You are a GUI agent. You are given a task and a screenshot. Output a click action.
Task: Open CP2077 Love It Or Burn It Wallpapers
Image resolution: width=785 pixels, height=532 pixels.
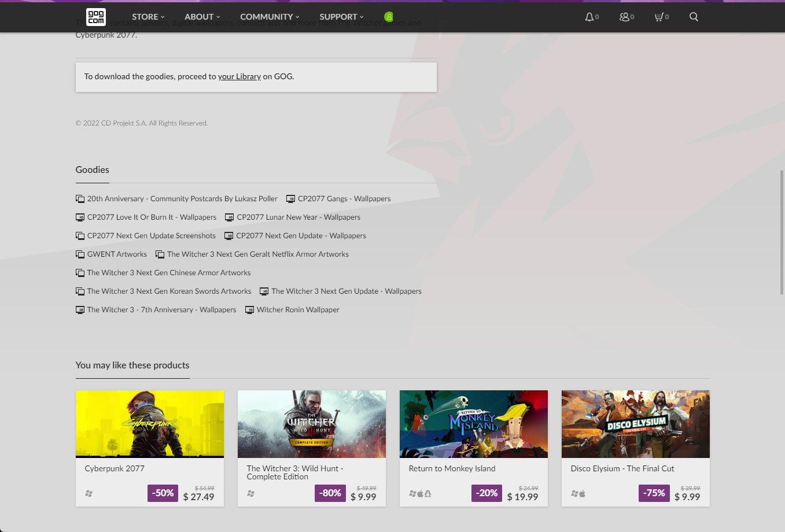pyautogui.click(x=152, y=217)
